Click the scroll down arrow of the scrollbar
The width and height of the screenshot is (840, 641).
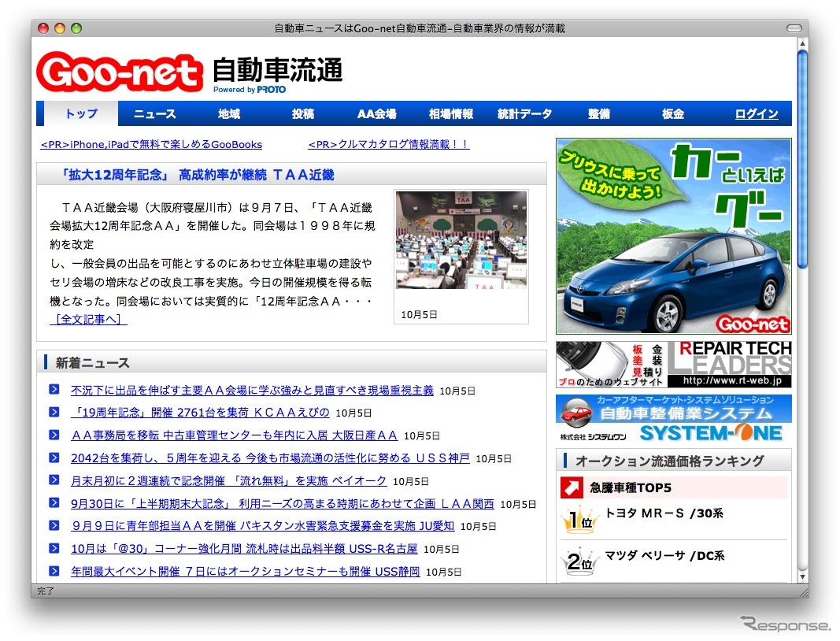point(802,576)
